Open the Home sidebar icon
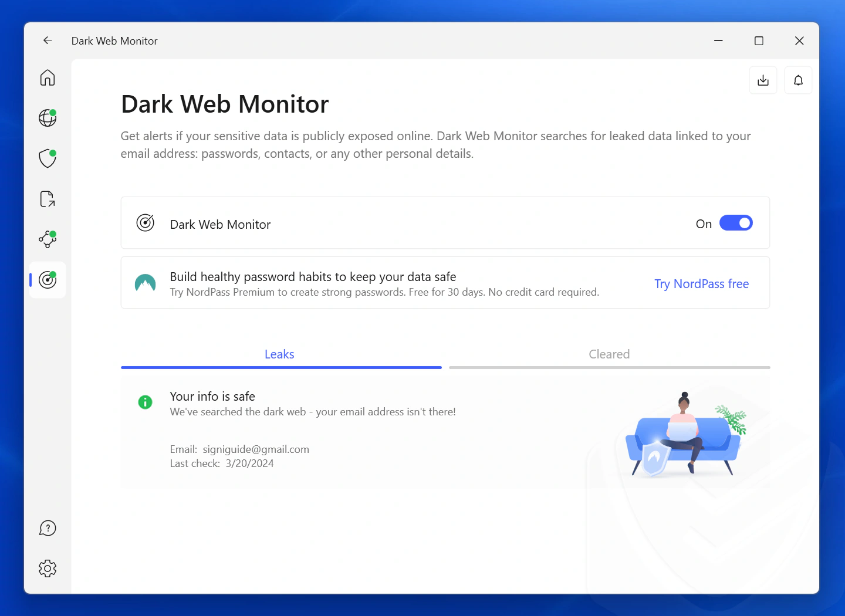 pos(48,77)
